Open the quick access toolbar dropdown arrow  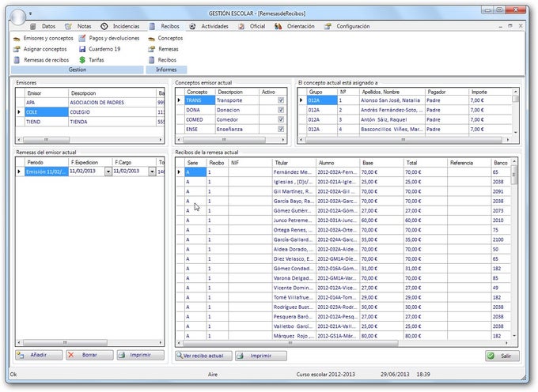pyautogui.click(x=30, y=13)
